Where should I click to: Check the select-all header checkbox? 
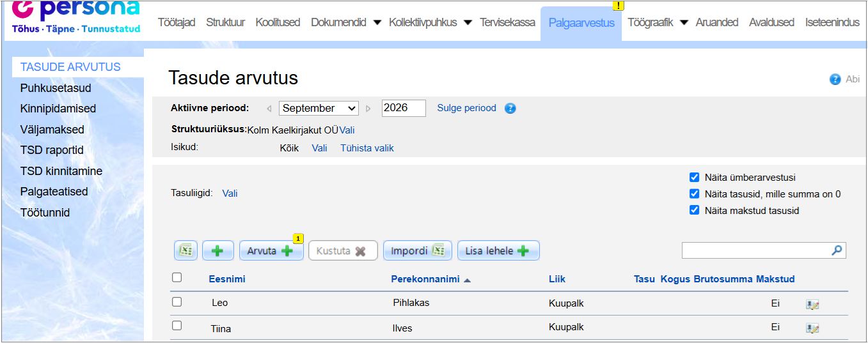pyautogui.click(x=177, y=277)
